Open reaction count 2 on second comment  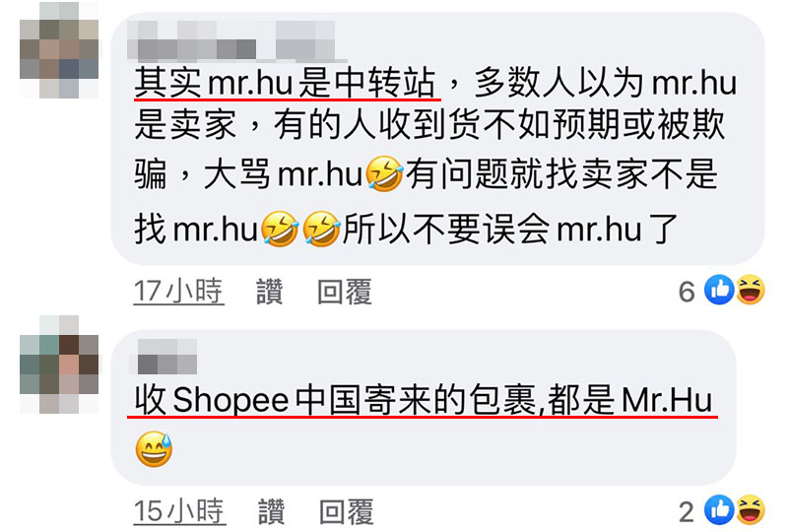point(687,512)
